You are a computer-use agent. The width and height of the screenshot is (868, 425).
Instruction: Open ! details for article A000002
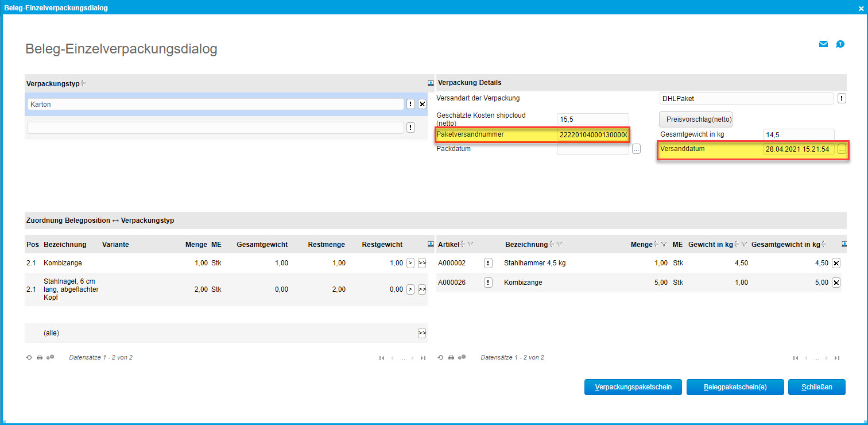click(x=488, y=263)
